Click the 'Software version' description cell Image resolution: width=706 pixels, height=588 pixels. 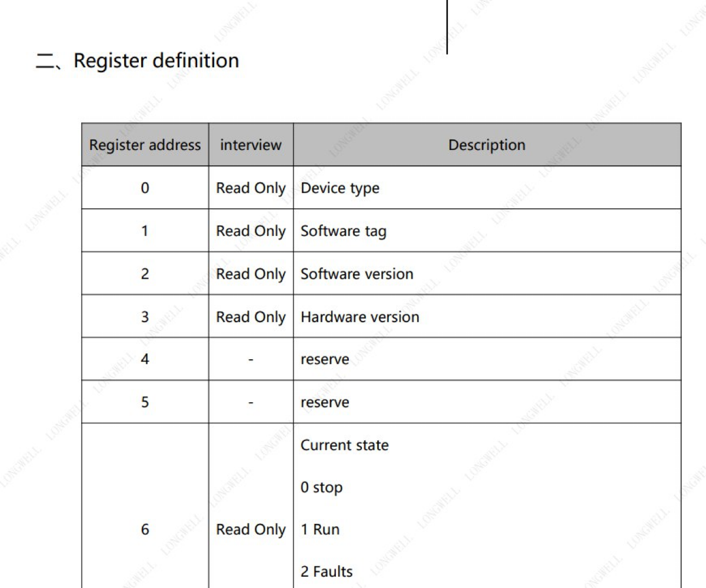pyautogui.click(x=487, y=273)
